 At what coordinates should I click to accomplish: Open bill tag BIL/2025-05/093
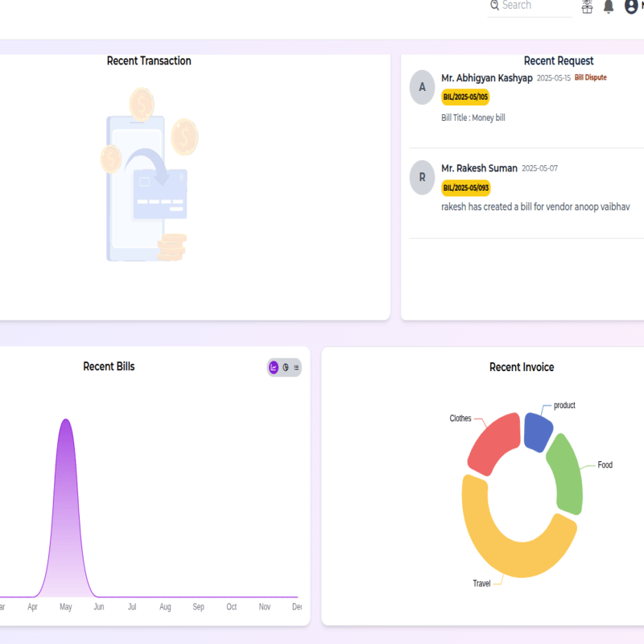[x=465, y=188]
